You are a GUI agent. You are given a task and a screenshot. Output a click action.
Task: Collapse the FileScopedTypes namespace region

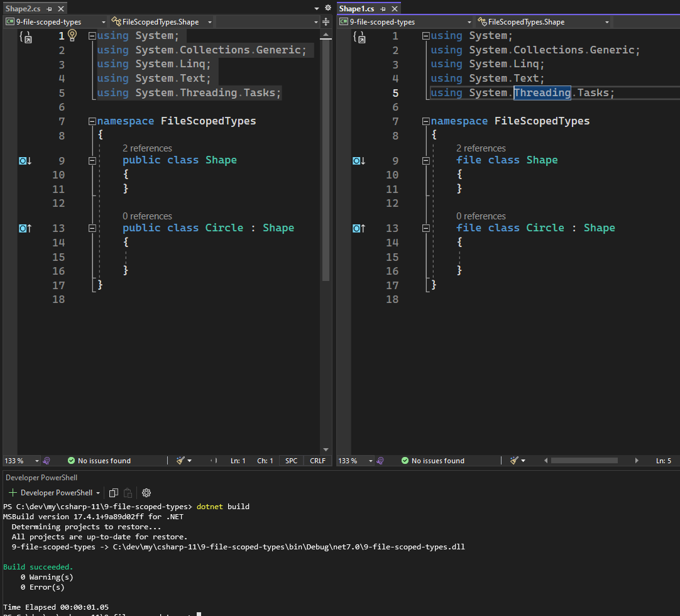click(92, 121)
